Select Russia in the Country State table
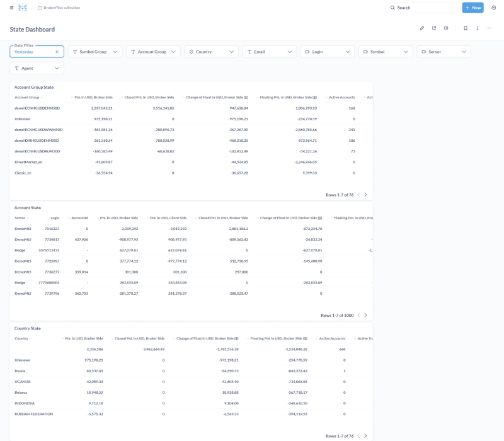The width and height of the screenshot is (504, 441). [20, 370]
